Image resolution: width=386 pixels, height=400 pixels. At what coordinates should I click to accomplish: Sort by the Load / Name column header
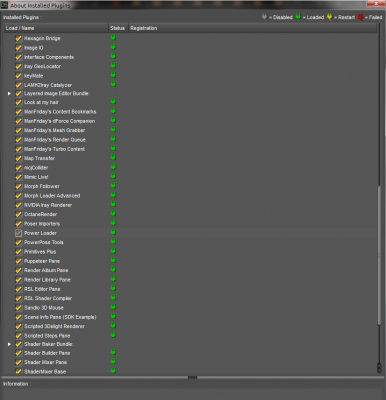click(56, 28)
